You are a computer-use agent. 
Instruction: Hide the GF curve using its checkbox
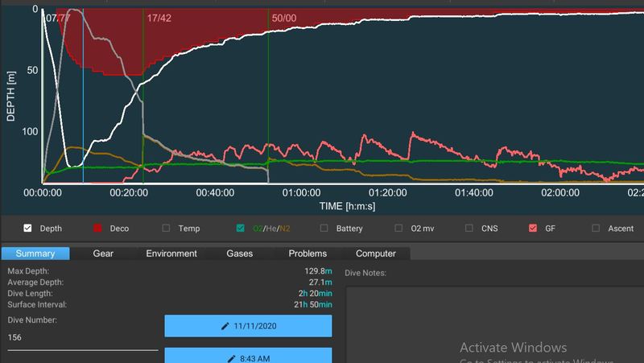532,229
